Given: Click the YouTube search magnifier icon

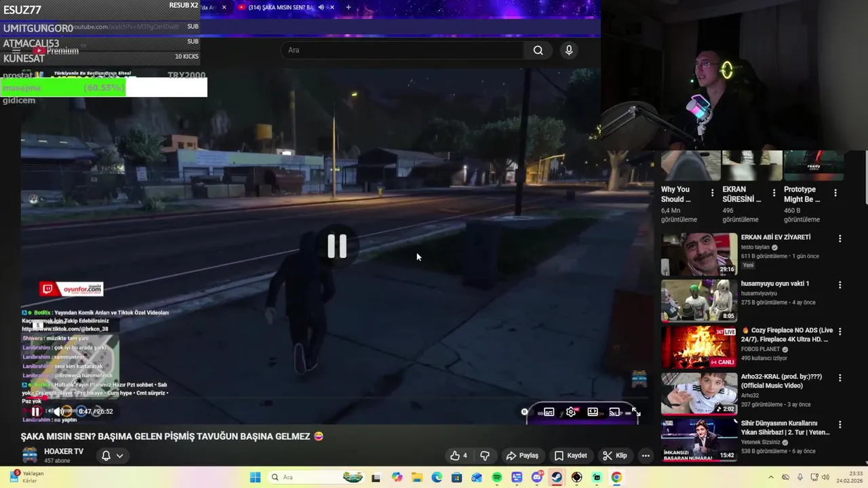Looking at the screenshot, I should (538, 50).
